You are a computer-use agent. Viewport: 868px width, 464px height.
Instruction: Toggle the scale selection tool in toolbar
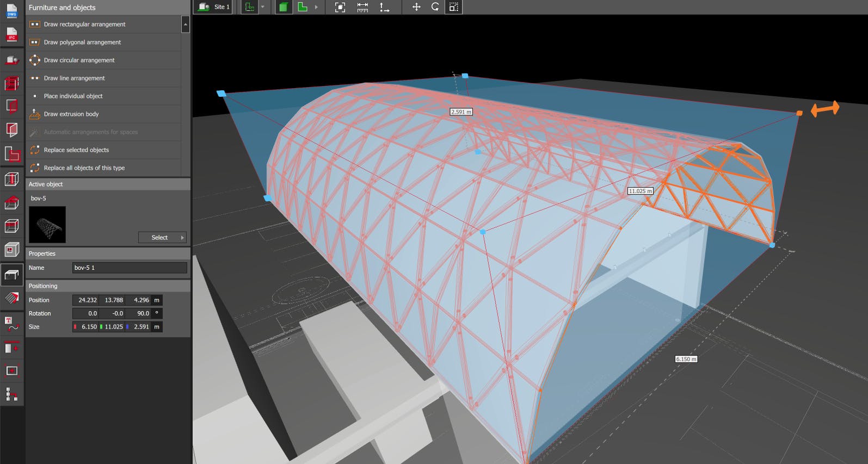click(x=454, y=7)
